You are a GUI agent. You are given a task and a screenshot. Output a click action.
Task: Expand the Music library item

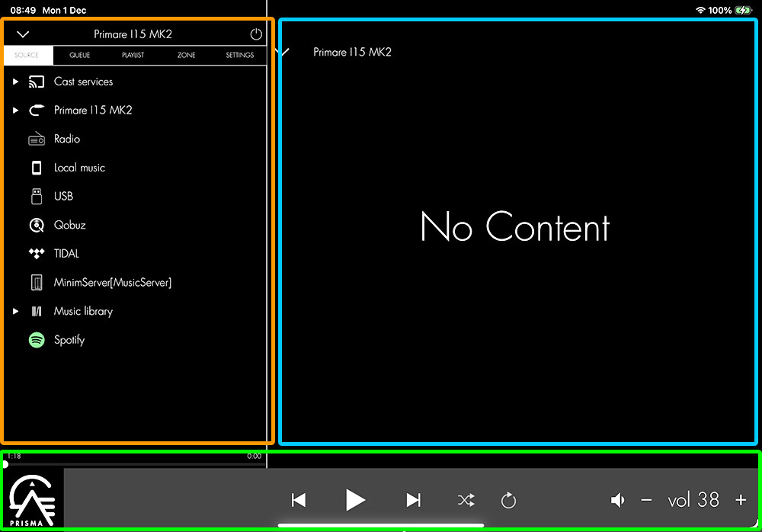[x=15, y=311]
